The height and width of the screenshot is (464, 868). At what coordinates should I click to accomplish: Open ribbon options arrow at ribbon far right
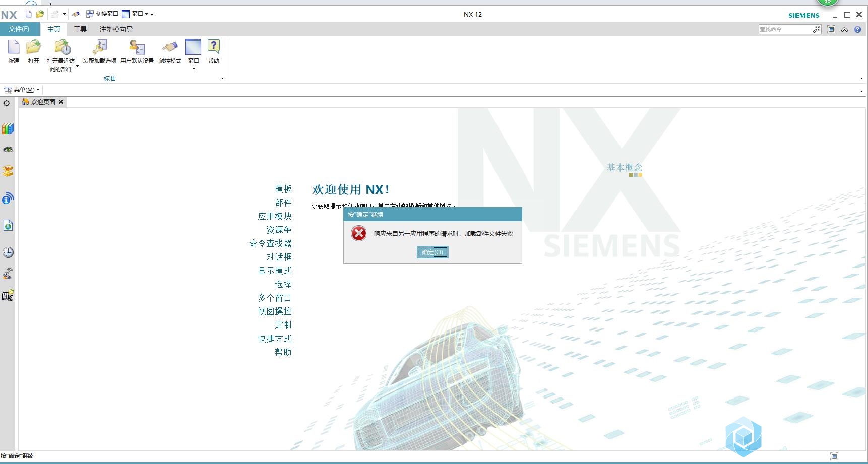861,78
